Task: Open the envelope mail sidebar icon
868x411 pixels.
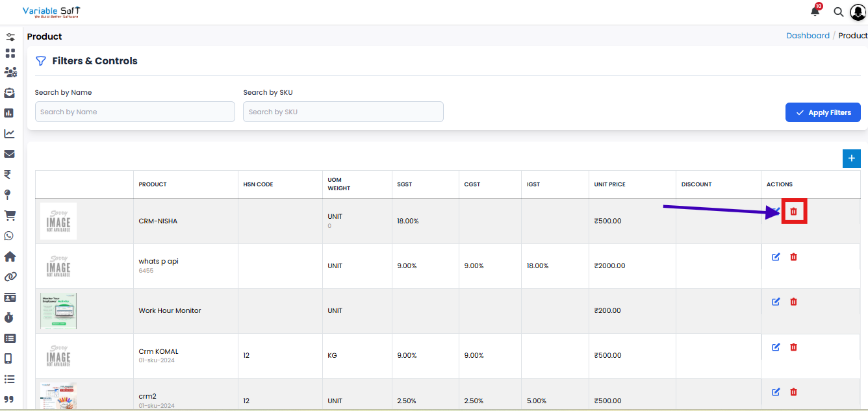Action: (x=9, y=154)
